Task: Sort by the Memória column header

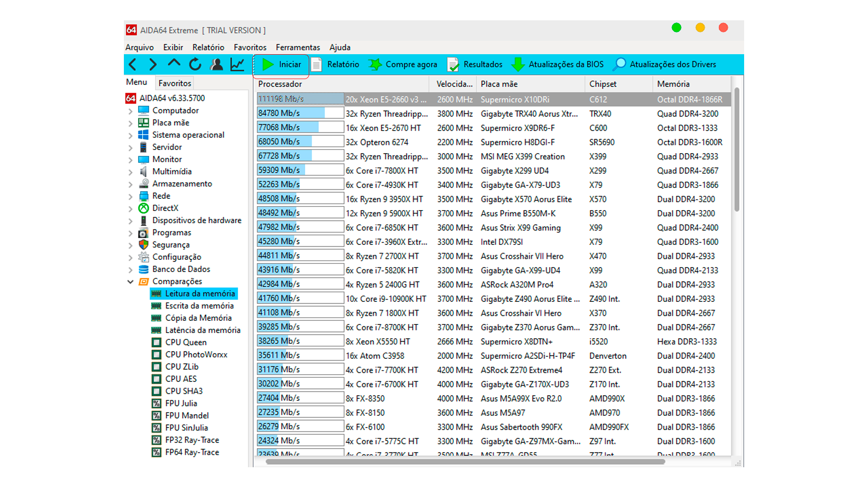Action: click(692, 84)
